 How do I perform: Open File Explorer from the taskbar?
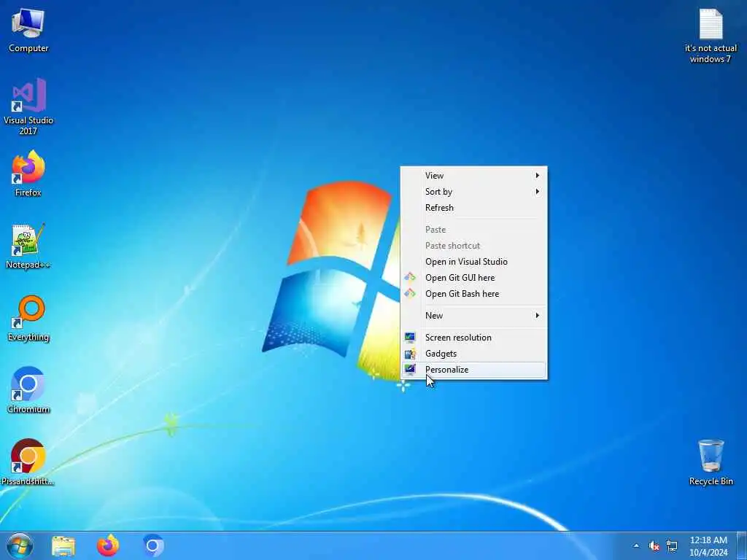[x=63, y=545]
